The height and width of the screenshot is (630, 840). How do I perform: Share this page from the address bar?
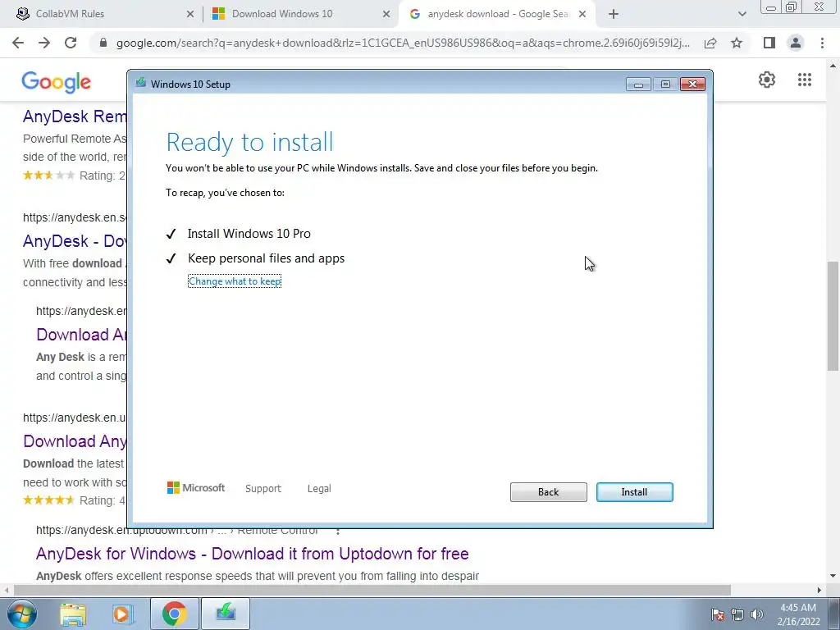[x=710, y=43]
